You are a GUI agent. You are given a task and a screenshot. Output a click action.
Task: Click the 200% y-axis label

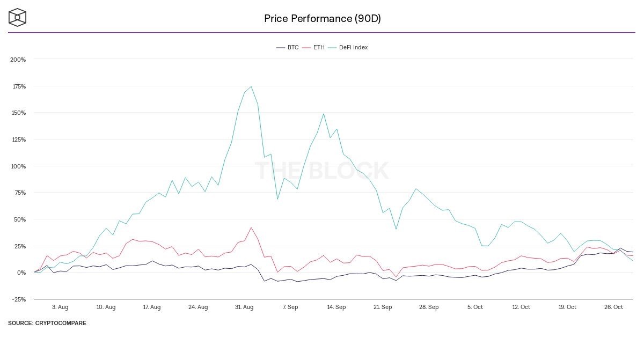pyautogui.click(x=18, y=60)
